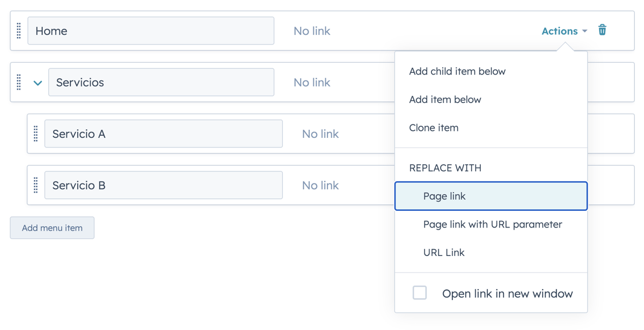Enable the Open link in new window checkbox
644x330 pixels.
(x=420, y=292)
